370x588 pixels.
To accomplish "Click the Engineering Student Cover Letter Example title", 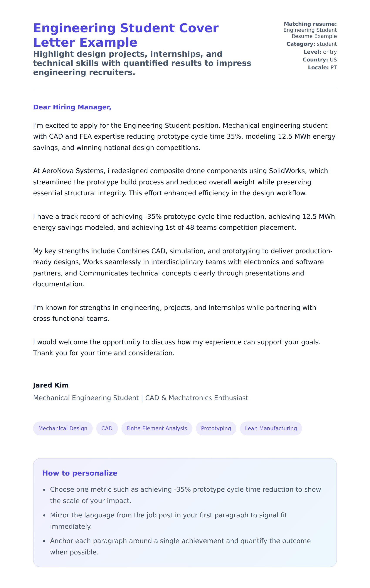I will (x=126, y=35).
